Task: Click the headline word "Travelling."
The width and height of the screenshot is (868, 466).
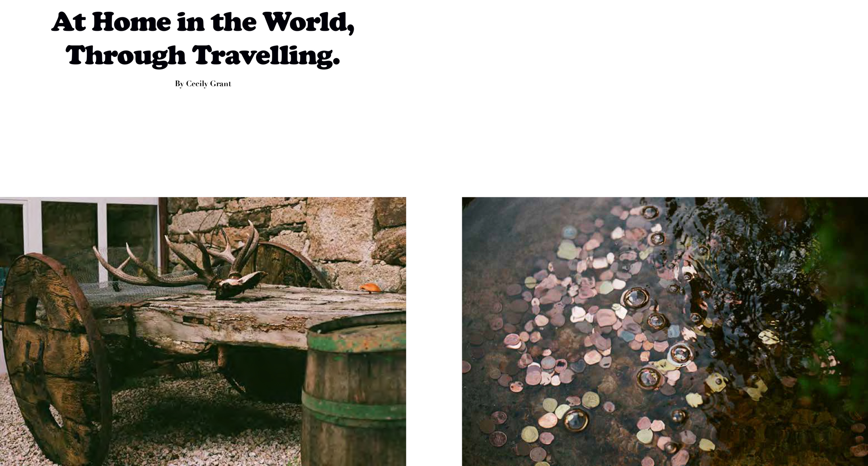Action: (266, 56)
